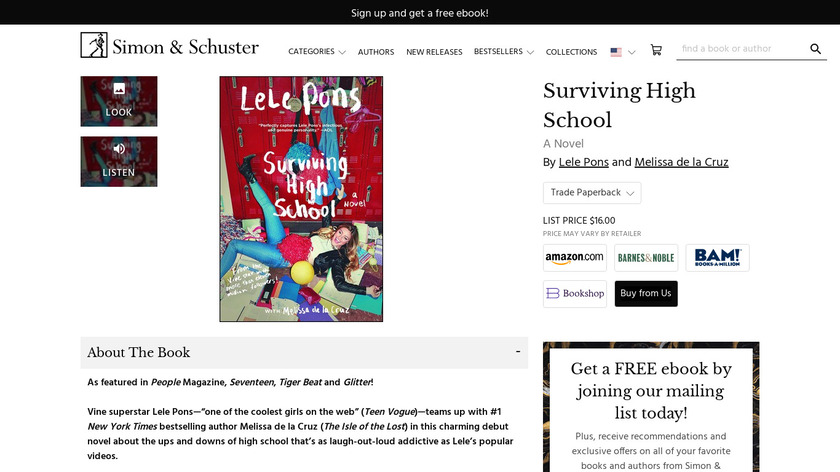Click the search magnifier icon
The image size is (840, 472).
[x=816, y=49]
